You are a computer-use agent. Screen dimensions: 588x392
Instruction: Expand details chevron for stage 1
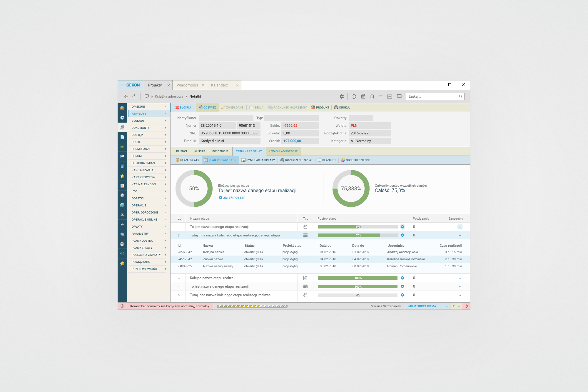click(460, 227)
